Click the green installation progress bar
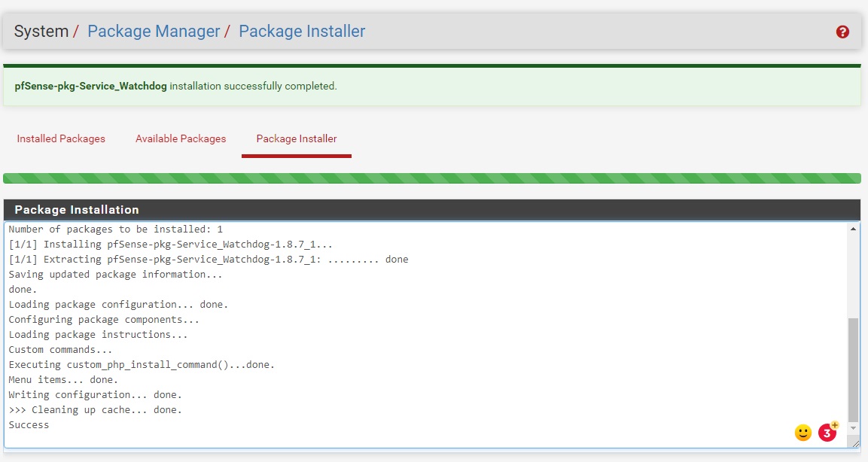Screen dimensions: 868x462 point(432,178)
